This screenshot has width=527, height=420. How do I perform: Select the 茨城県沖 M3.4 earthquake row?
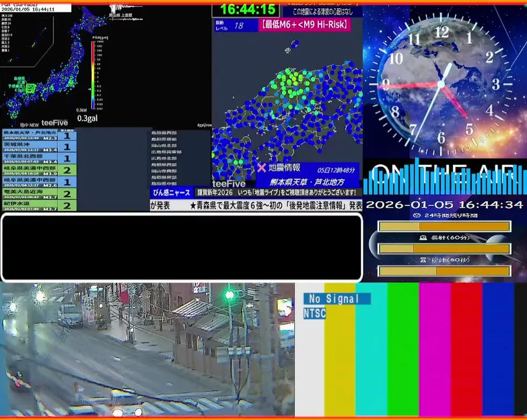click(x=39, y=147)
